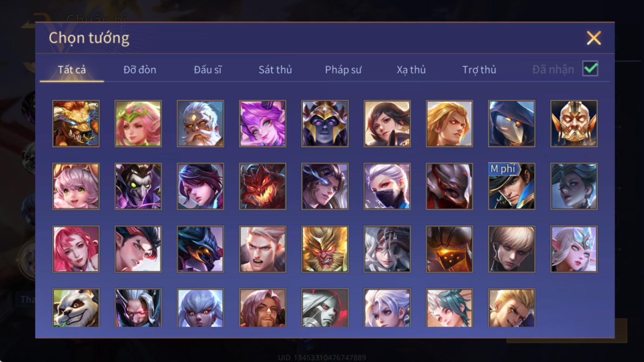Show the Pháp sư hero list
644x362 pixels.
pyautogui.click(x=343, y=70)
